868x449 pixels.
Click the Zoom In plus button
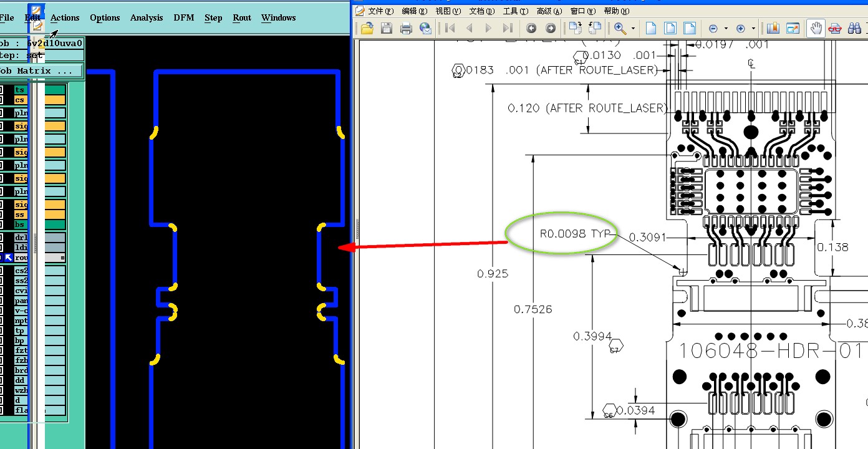click(x=741, y=29)
